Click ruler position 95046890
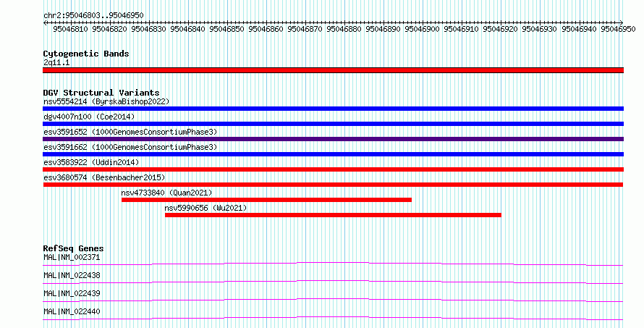The width and height of the screenshot is (644, 328). click(383, 29)
